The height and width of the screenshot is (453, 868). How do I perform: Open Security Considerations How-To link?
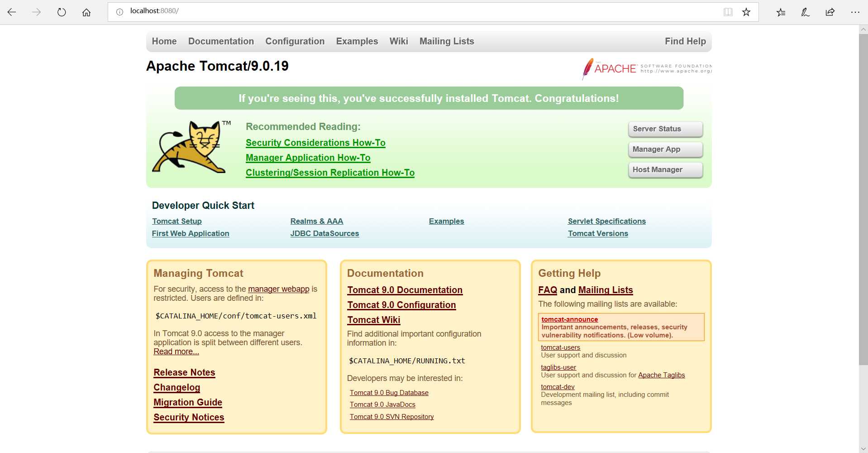(315, 143)
